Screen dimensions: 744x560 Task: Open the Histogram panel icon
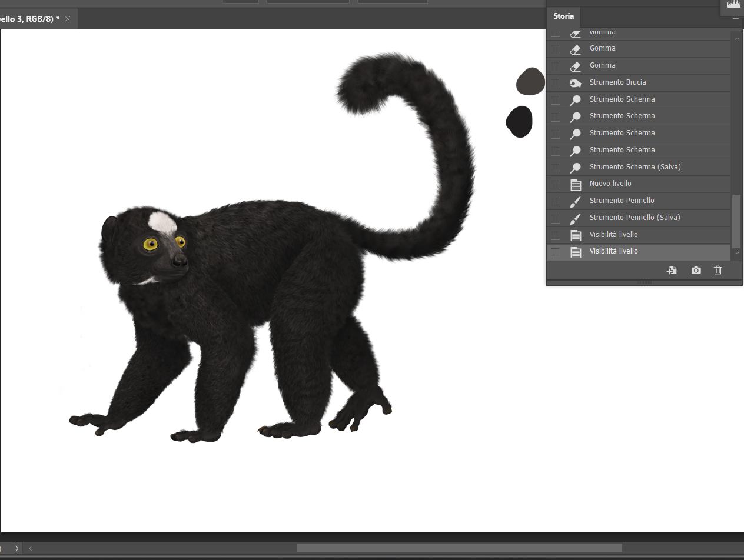click(x=733, y=5)
